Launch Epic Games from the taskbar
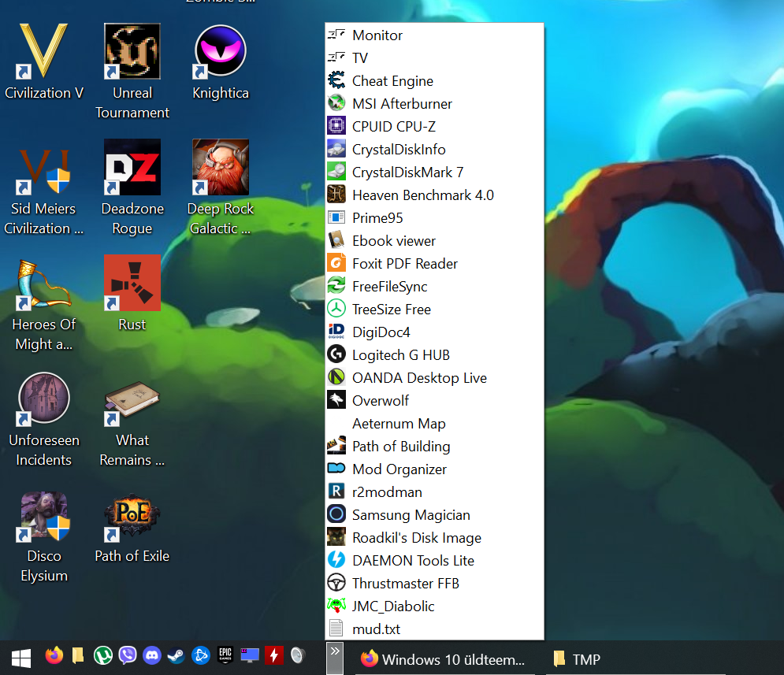 coord(225,655)
